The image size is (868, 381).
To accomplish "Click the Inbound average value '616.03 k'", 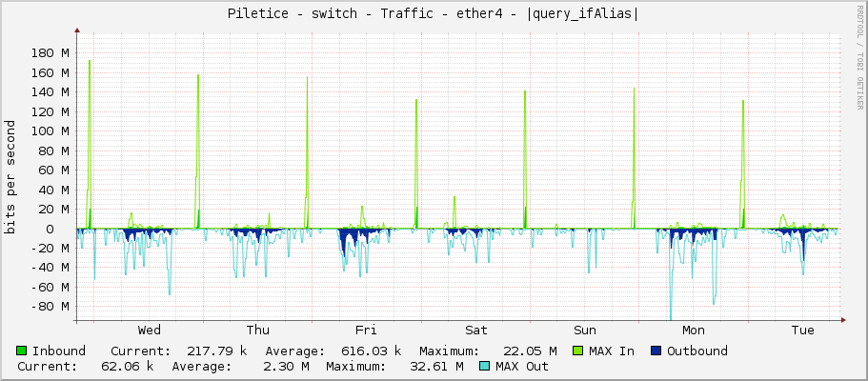I will [x=371, y=351].
